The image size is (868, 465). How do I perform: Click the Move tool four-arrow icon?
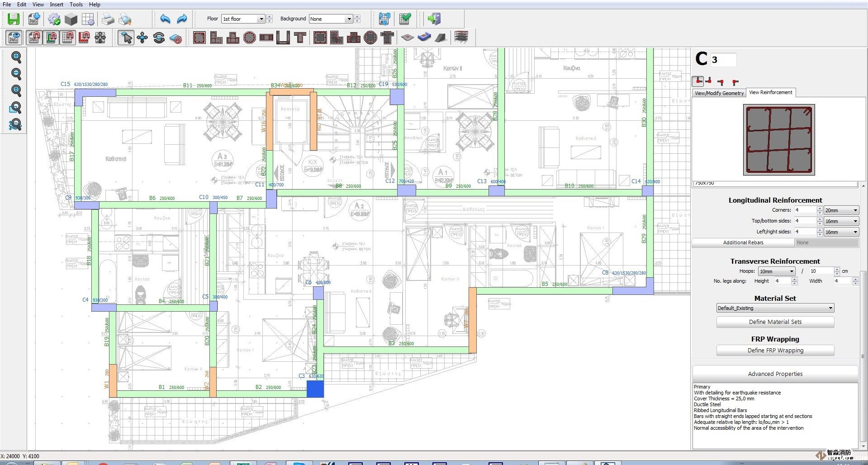point(142,38)
